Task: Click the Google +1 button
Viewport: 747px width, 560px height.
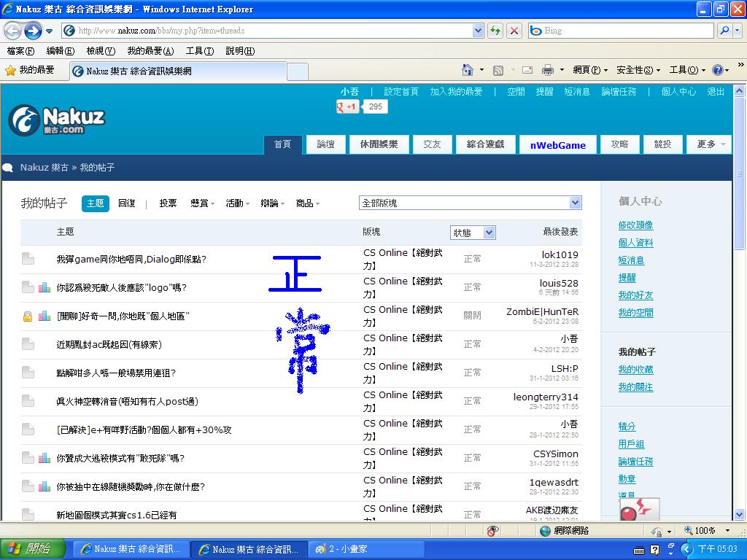Action: point(347,106)
